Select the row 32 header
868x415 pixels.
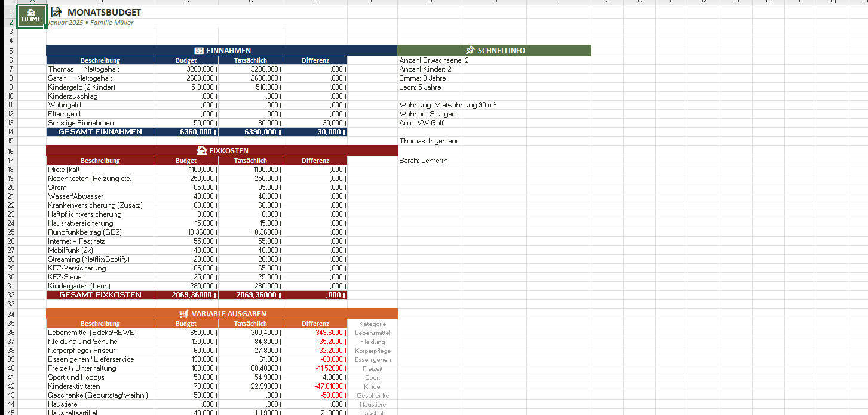point(11,295)
